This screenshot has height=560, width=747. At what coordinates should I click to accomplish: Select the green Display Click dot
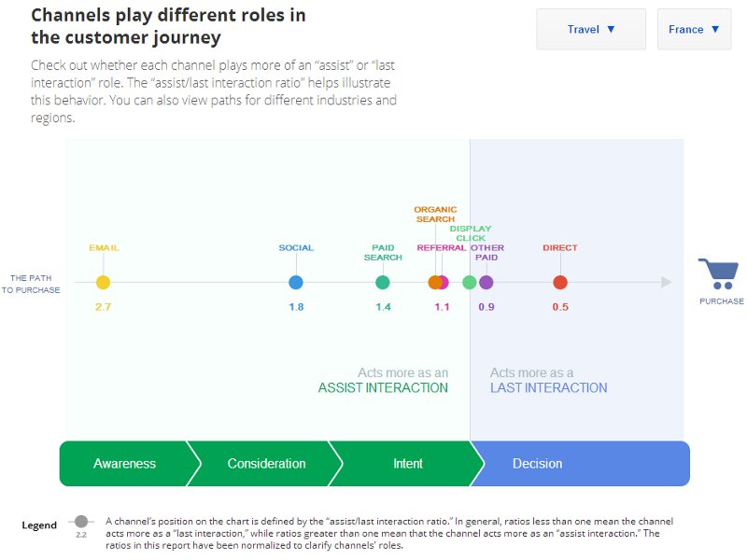[x=470, y=283]
